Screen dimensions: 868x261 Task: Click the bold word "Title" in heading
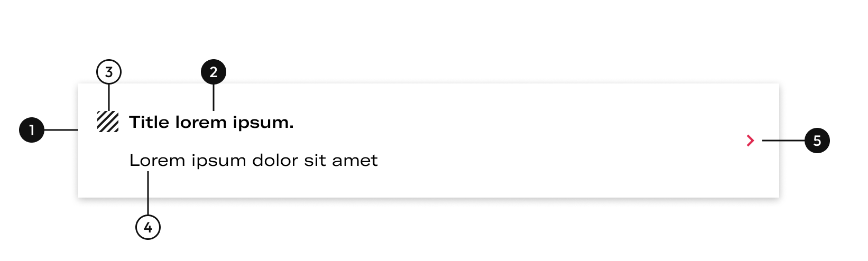click(x=149, y=122)
